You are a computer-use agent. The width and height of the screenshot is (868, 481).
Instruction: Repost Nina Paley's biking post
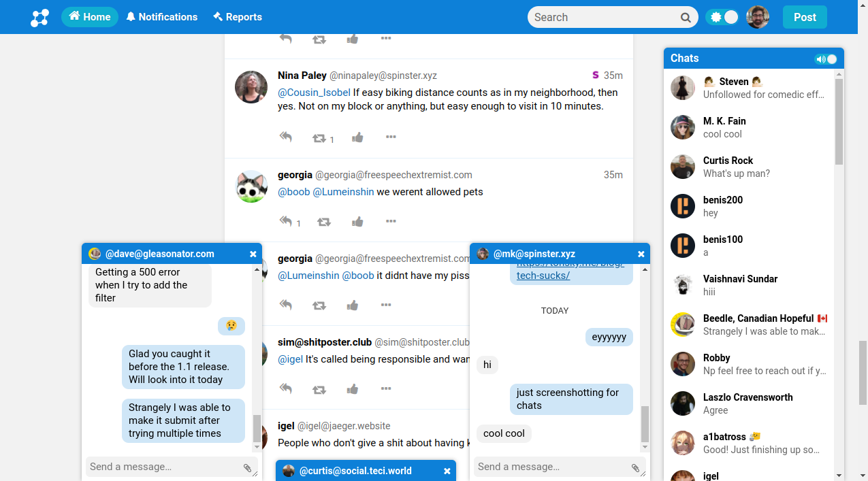click(x=319, y=138)
